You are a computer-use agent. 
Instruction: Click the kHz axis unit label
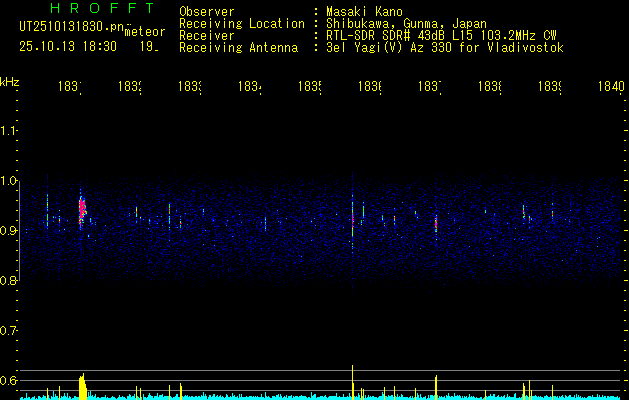point(10,81)
